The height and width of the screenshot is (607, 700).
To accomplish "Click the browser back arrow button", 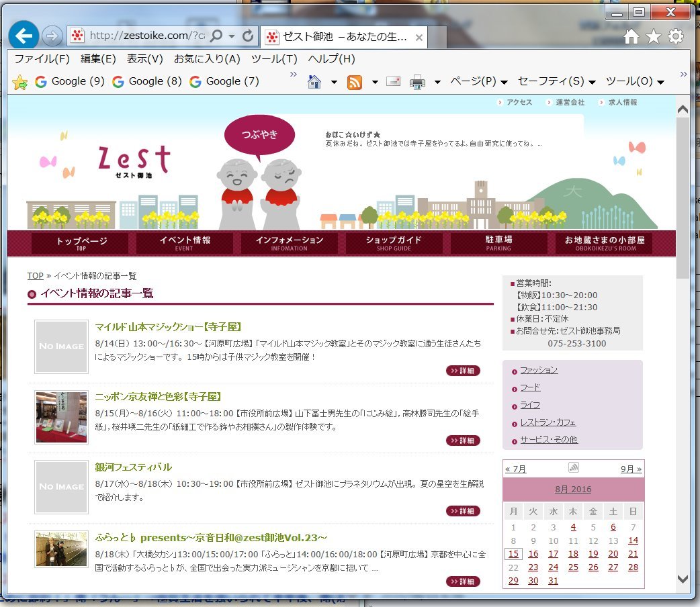I will 24,36.
